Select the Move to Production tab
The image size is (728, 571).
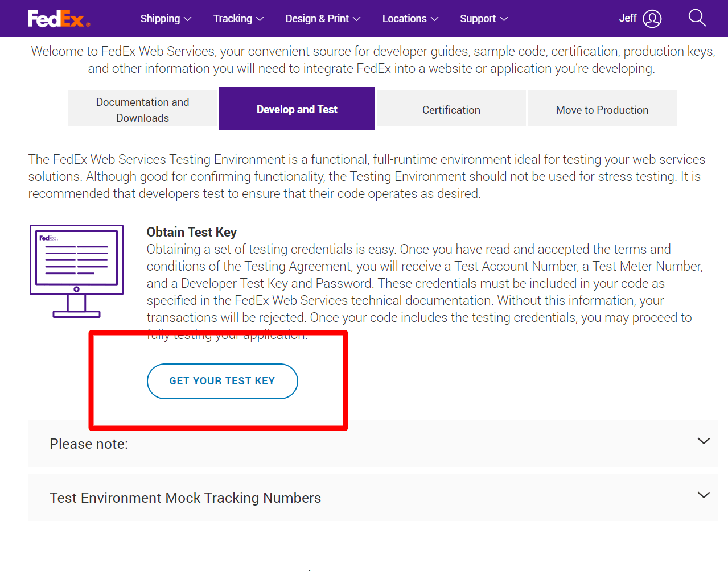tap(602, 109)
